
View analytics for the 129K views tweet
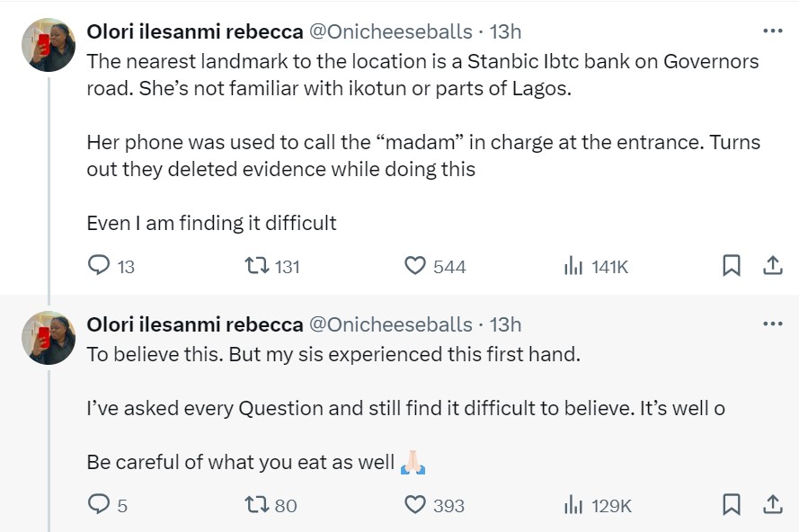(x=573, y=505)
